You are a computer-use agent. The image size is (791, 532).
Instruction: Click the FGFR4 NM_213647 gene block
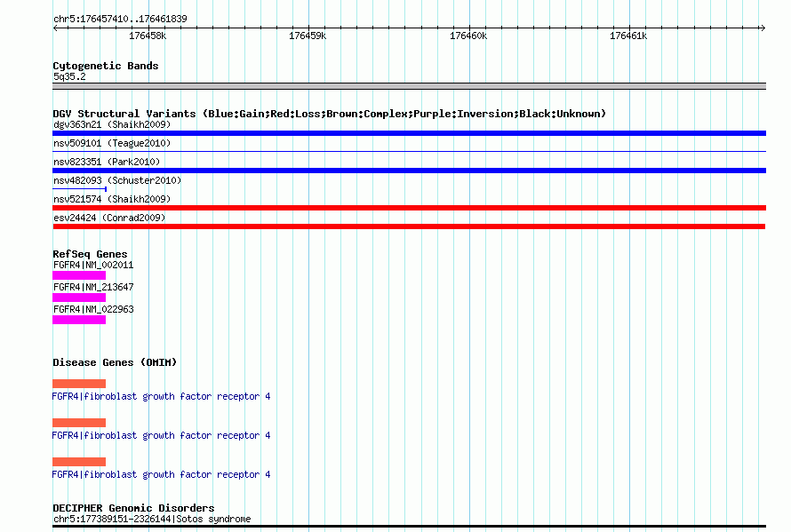[x=79, y=298]
